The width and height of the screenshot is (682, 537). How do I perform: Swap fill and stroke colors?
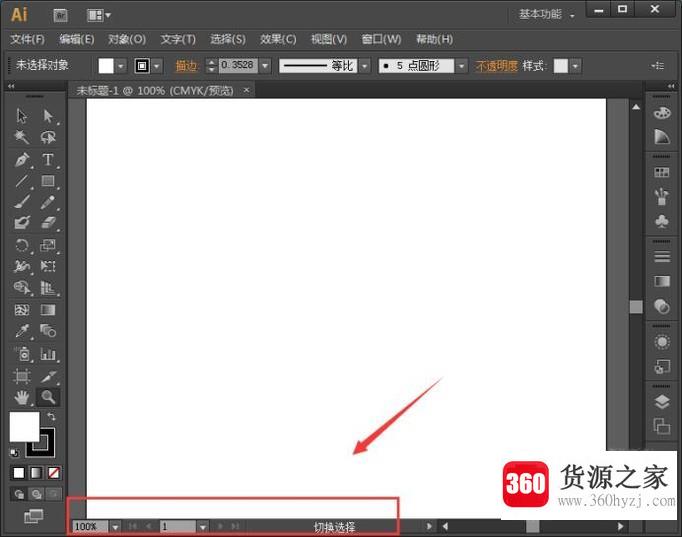(x=51, y=417)
